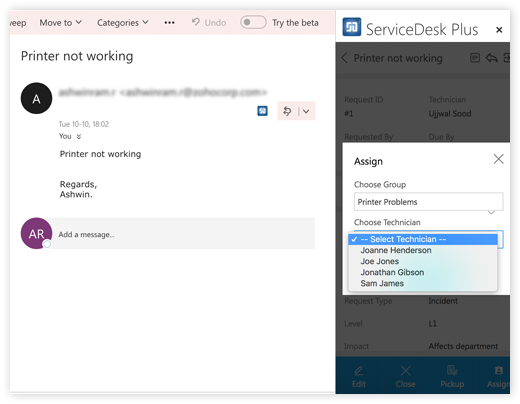520x404 pixels.
Task: Click the ServiceDesk Plus logo icon
Action: coord(352,27)
